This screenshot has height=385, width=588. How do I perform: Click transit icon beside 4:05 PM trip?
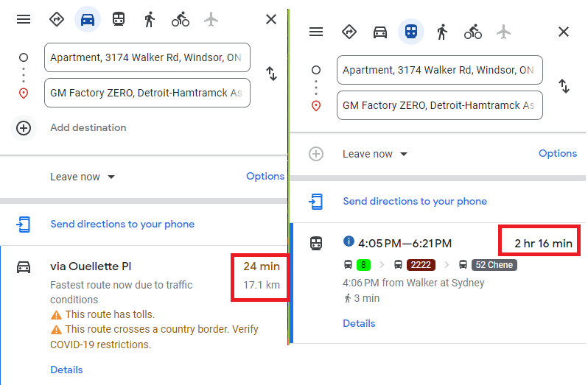tap(316, 244)
